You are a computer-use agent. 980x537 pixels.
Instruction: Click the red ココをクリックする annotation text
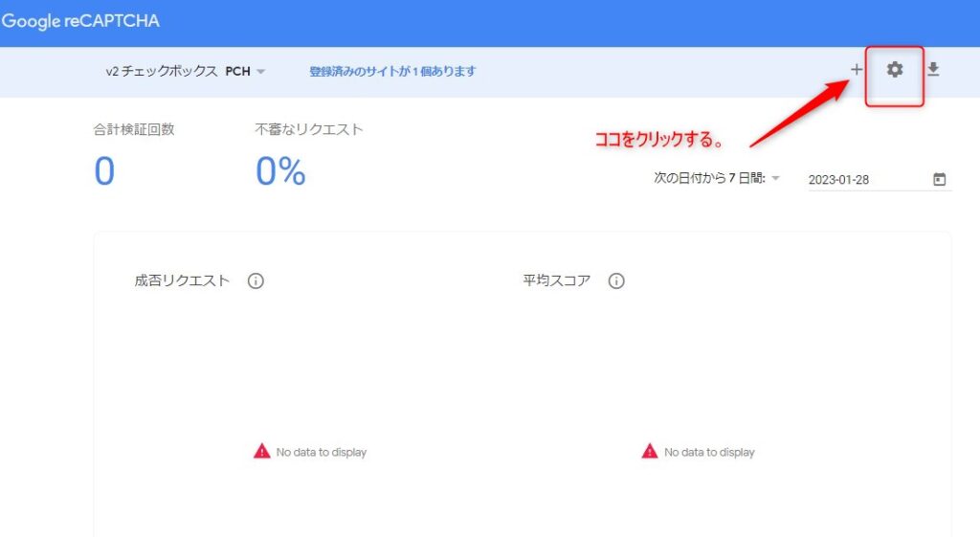(658, 140)
